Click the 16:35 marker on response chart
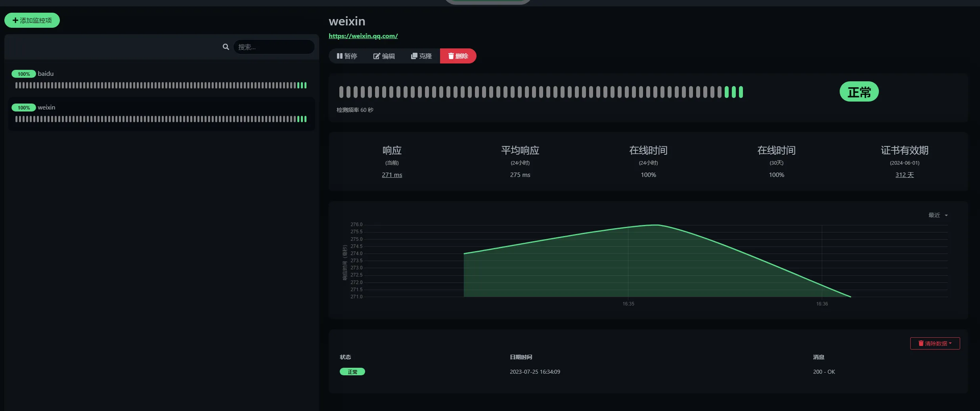Screen dimensions: 980x411 [x=628, y=303]
